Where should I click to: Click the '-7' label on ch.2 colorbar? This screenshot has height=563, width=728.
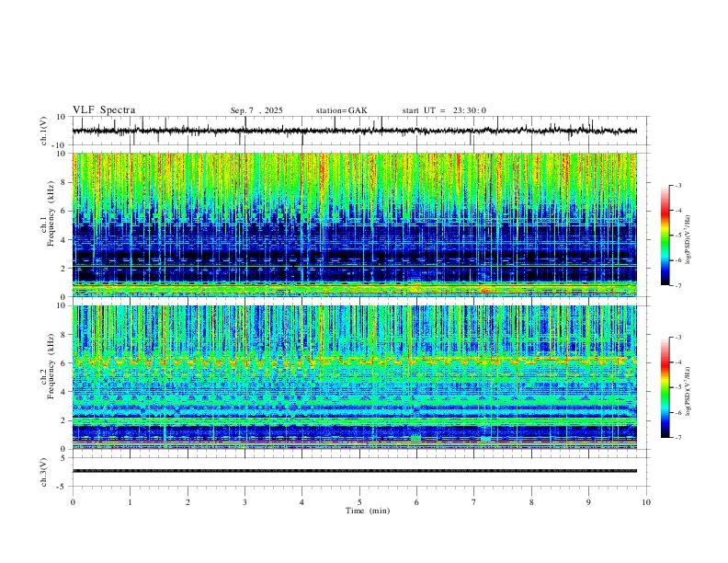(x=677, y=438)
